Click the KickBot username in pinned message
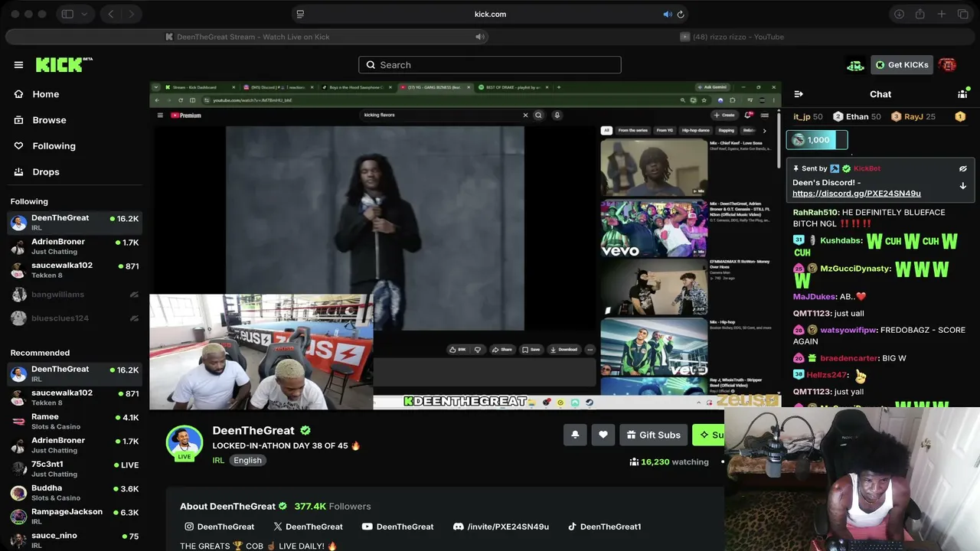Screen dimensions: 980x551 [867, 168]
